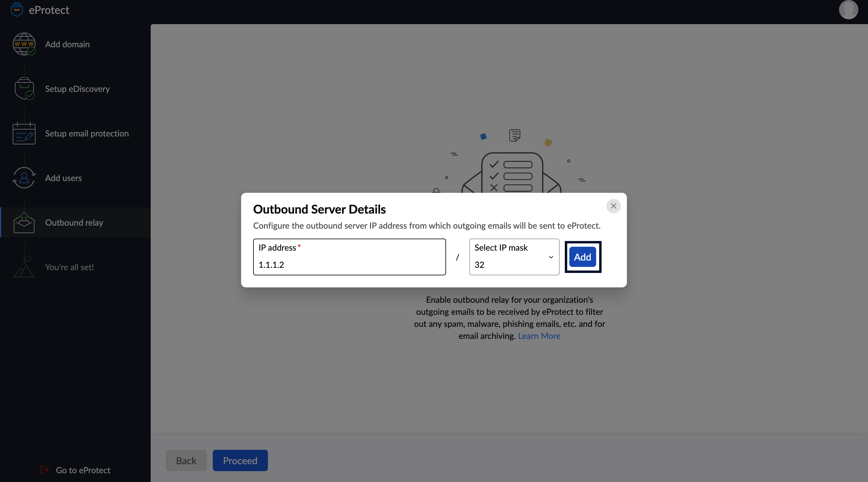The height and width of the screenshot is (482, 868).
Task: Select the Add users step label
Action: point(63,178)
